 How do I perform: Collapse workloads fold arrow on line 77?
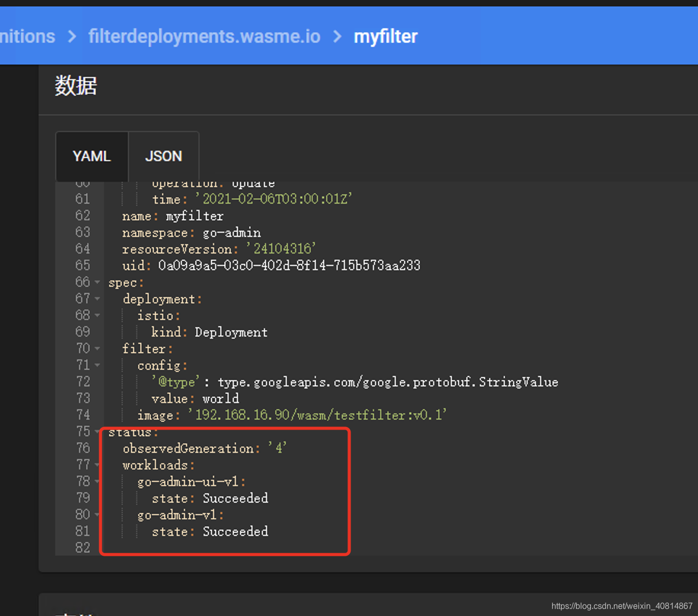(x=97, y=465)
